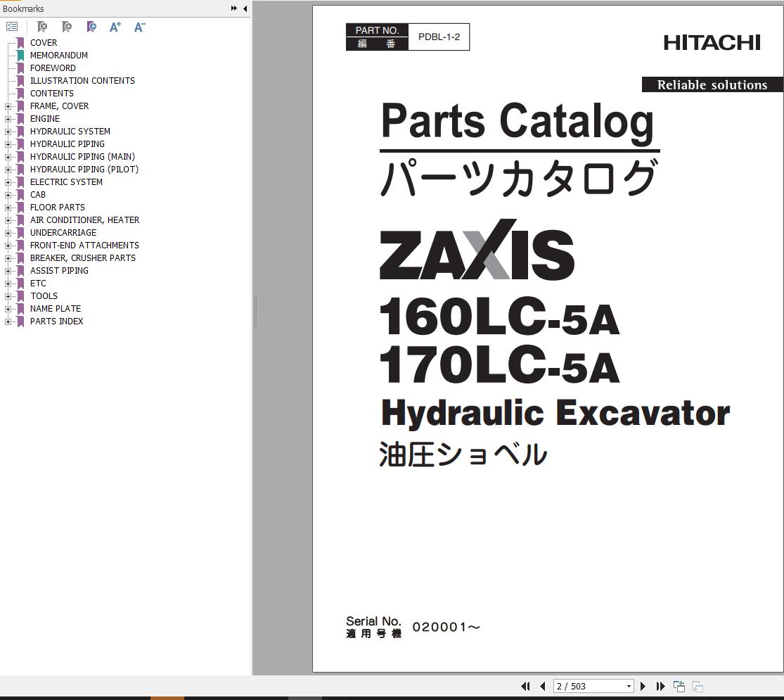This screenshot has width=784, height=700.
Task: Open the page number dropdown arrow
Action: 629,687
